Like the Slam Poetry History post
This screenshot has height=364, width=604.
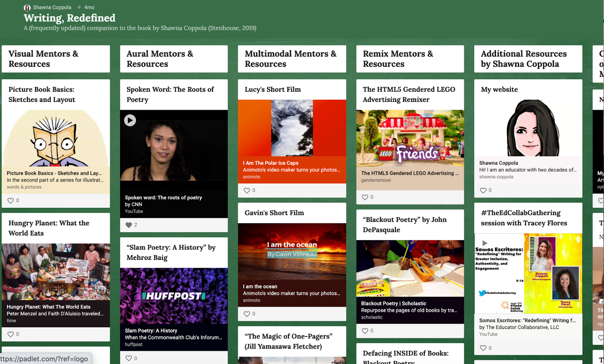(129, 358)
